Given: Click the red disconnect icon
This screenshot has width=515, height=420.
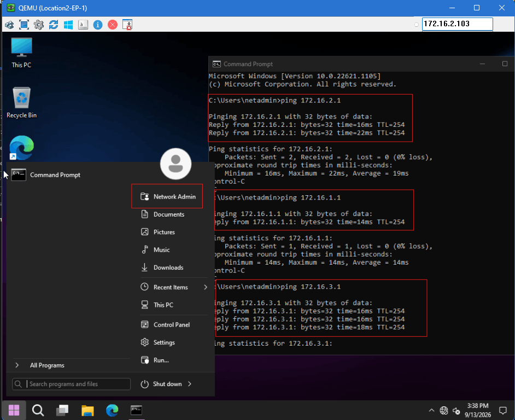Looking at the screenshot, I should click(x=113, y=25).
